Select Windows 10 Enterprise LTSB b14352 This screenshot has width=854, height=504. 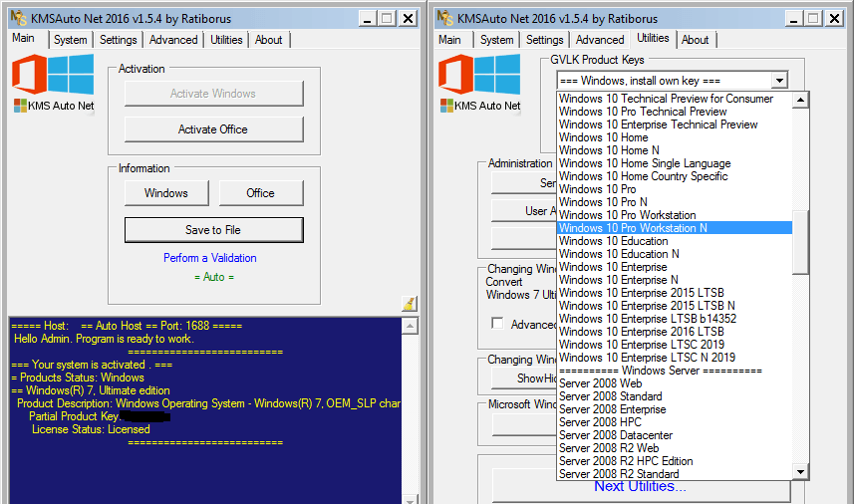point(675,319)
